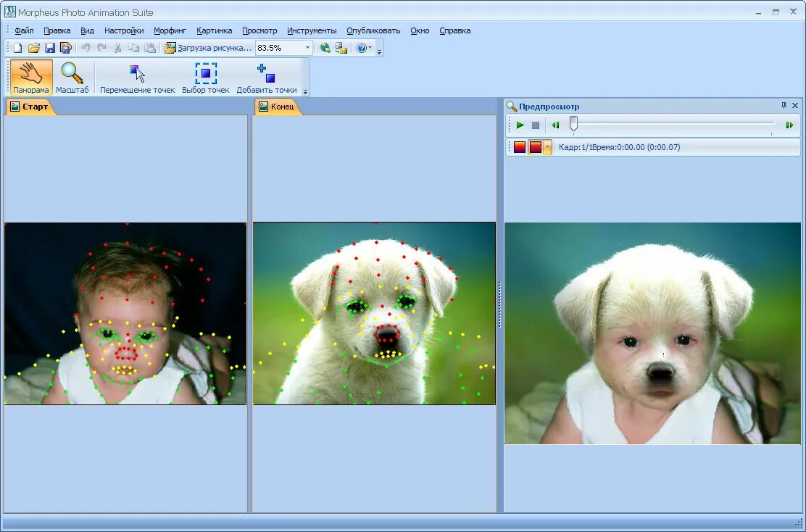
Task: Create a new project with the blank page icon
Action: pyautogui.click(x=17, y=48)
